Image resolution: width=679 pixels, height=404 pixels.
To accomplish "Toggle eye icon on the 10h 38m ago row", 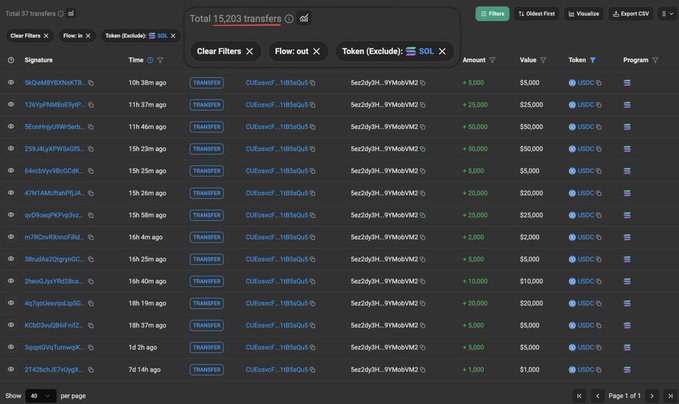I will point(11,82).
